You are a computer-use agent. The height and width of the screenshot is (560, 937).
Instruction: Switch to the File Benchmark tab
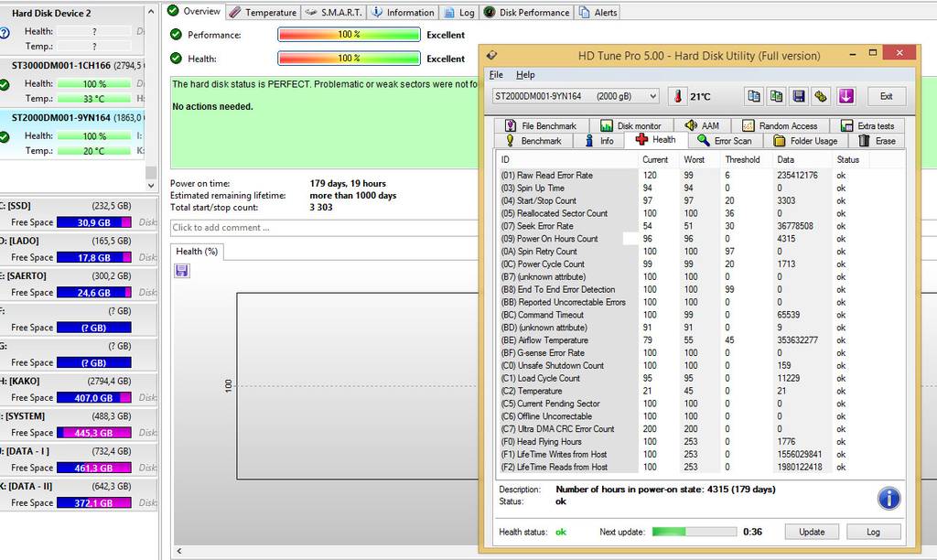click(x=542, y=125)
